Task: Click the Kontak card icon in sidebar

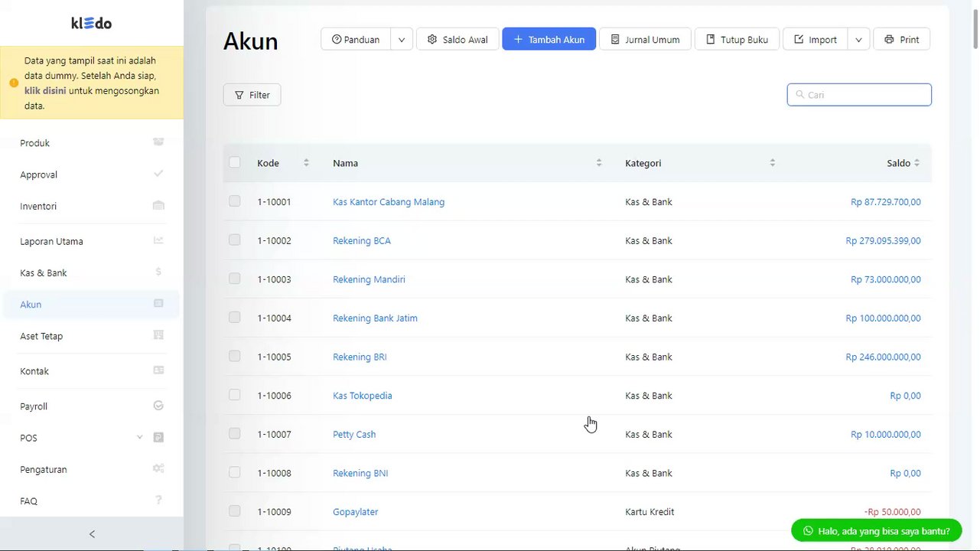Action: [158, 370]
